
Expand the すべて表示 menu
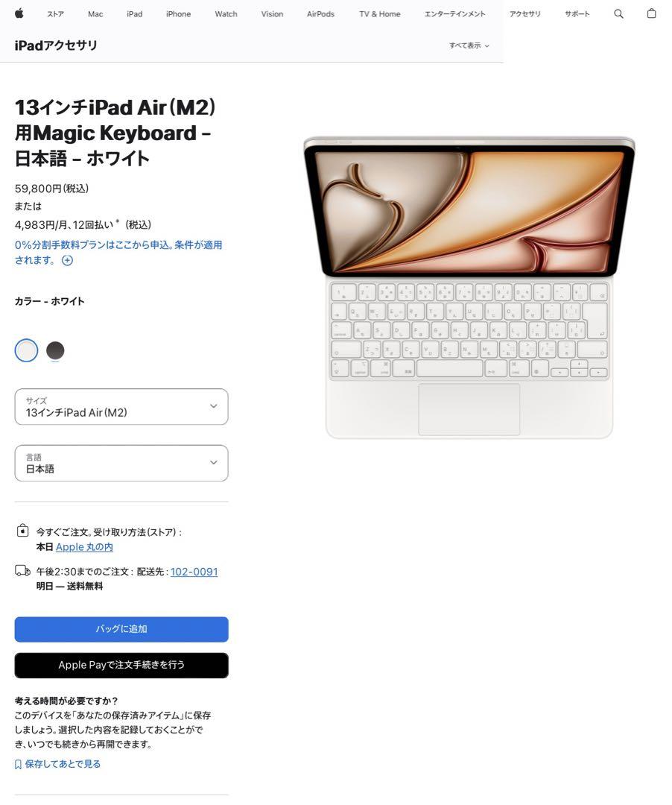tap(469, 45)
